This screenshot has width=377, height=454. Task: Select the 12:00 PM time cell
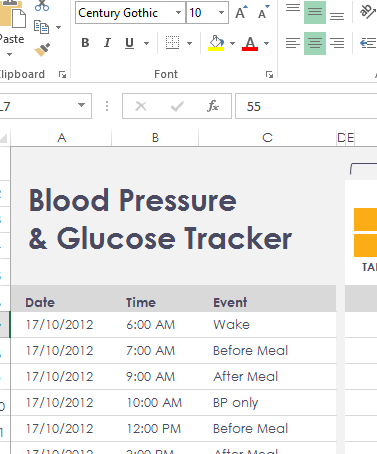point(154,429)
